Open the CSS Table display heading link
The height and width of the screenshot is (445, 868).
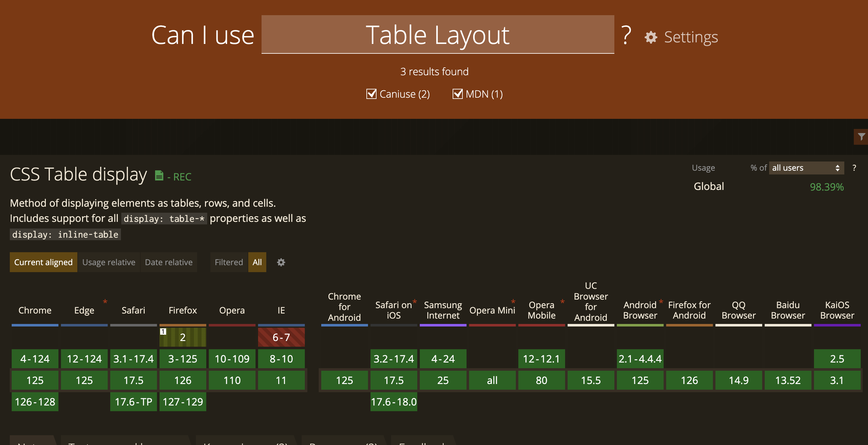click(79, 174)
